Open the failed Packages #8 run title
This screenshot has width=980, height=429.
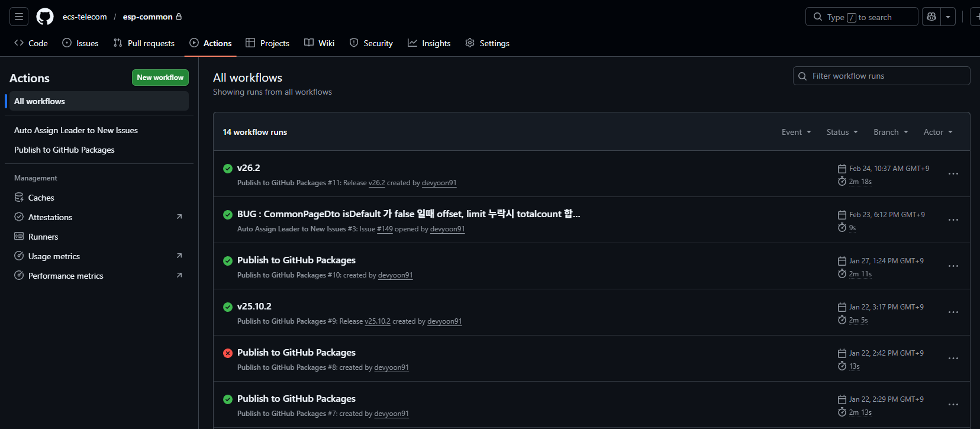click(296, 353)
